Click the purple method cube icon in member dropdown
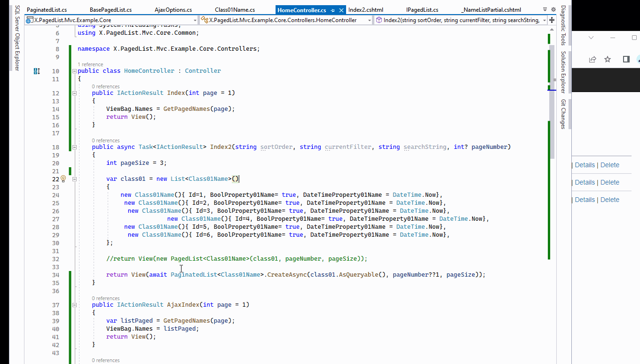The height and width of the screenshot is (364, 640). (379, 20)
